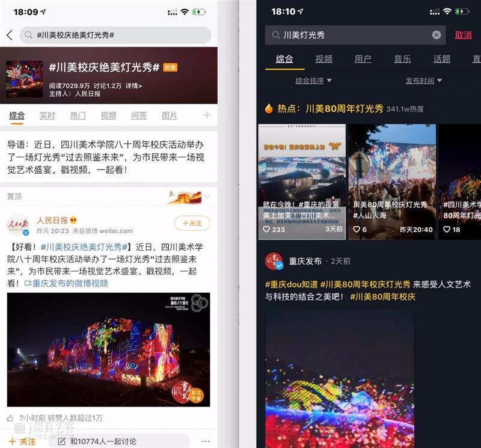Play the 重庆发布 video in Douyin
The width and height of the screenshot is (481, 448).
coord(340,379)
